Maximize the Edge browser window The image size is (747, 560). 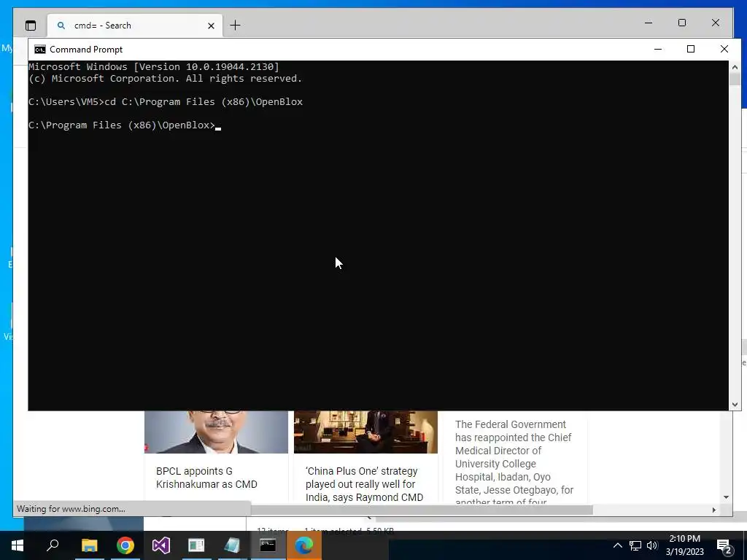click(x=682, y=23)
